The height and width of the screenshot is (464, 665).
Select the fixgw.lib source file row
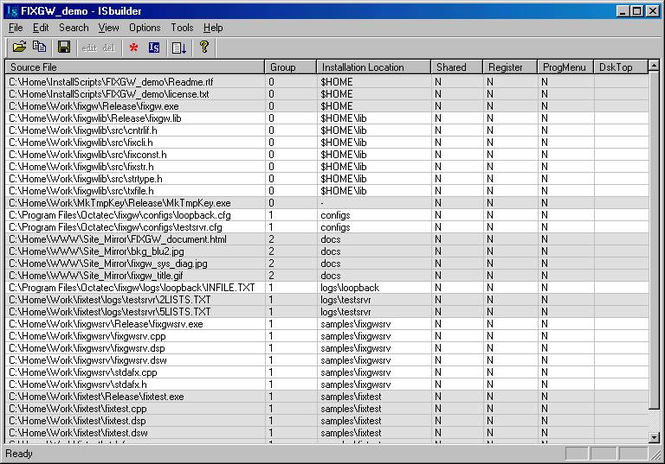pyautogui.click(x=327, y=118)
